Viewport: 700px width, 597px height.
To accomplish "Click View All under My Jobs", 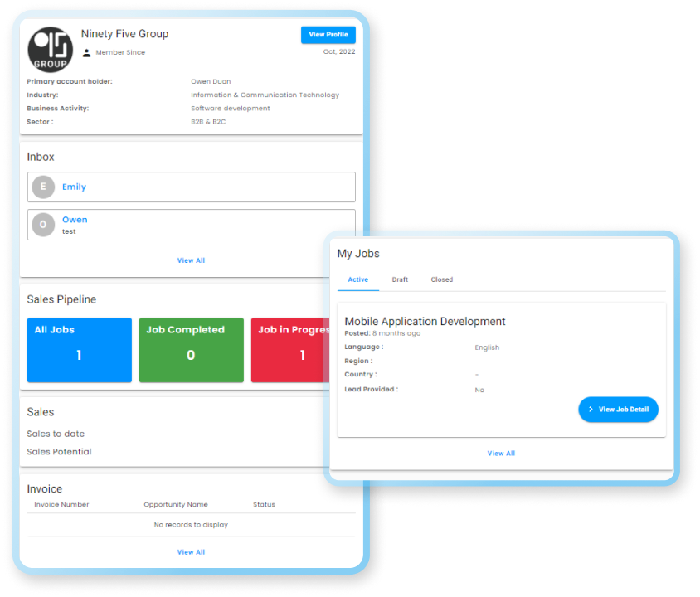I will coord(501,454).
